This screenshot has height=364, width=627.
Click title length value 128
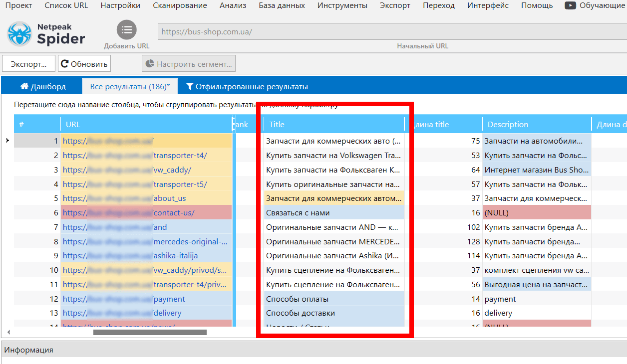click(473, 241)
